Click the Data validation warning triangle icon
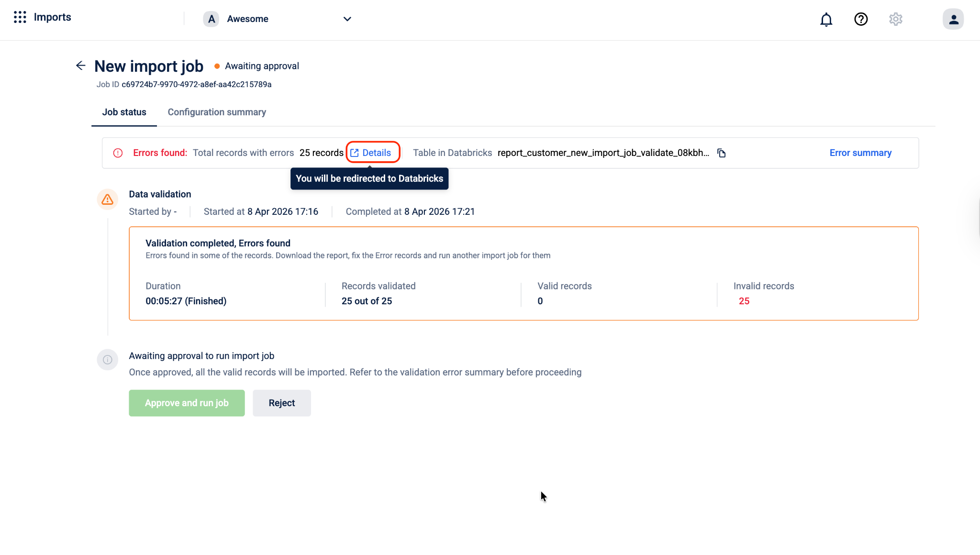The height and width of the screenshot is (555, 980). (x=107, y=200)
